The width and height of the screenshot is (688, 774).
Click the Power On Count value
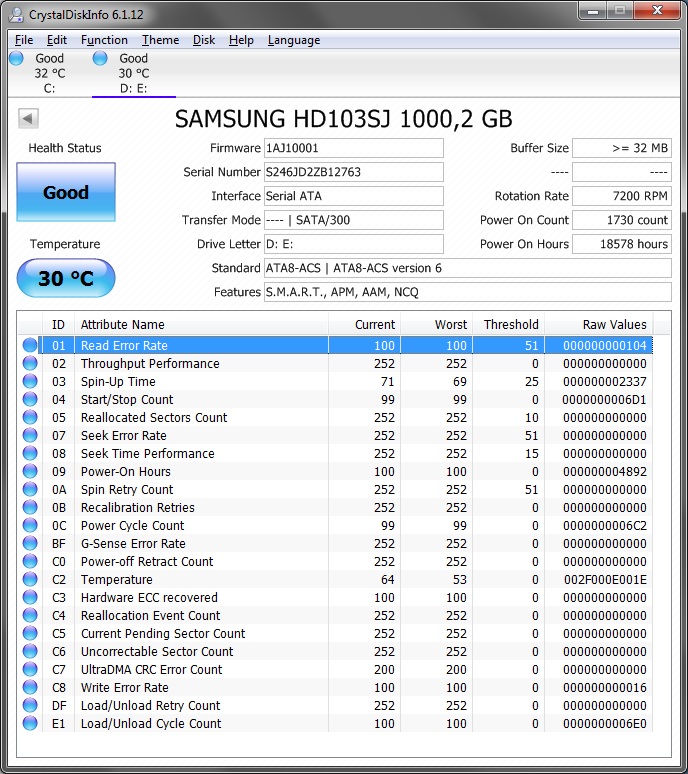(x=622, y=220)
